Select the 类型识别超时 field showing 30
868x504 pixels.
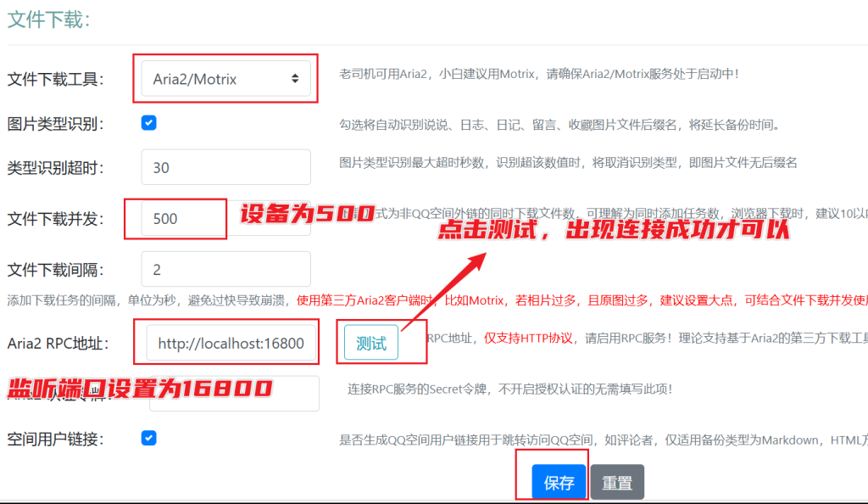(x=225, y=167)
